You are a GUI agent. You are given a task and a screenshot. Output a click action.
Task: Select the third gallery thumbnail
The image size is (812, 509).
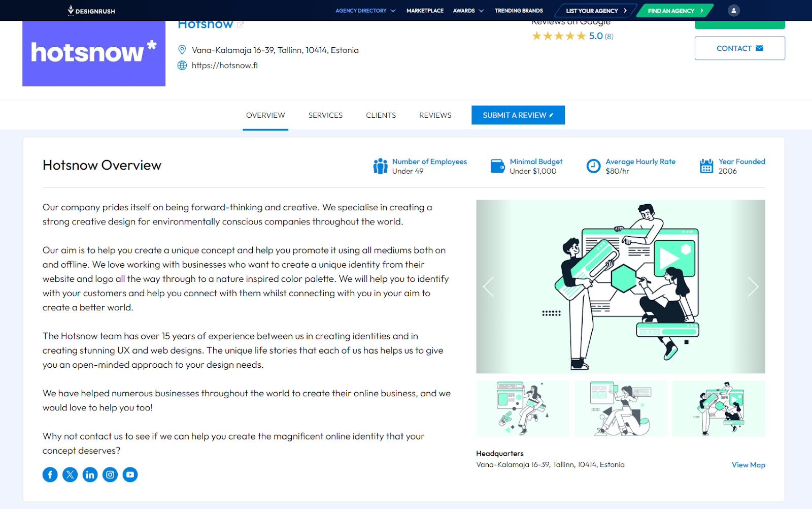coord(719,408)
